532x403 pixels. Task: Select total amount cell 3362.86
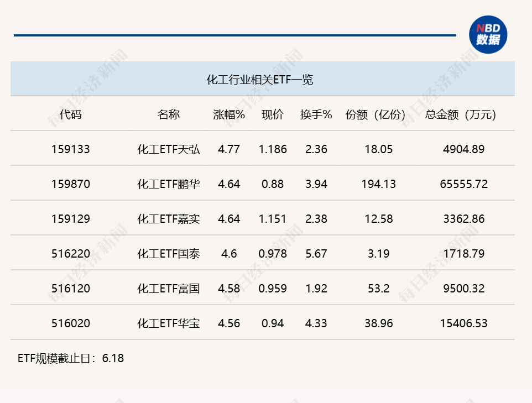click(464, 219)
